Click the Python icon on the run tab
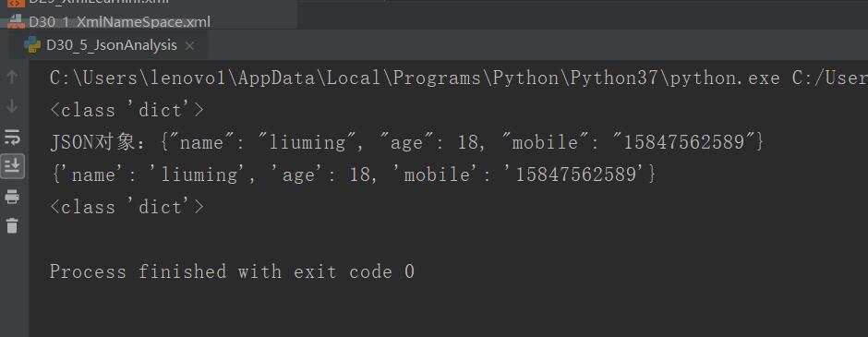Screen dimensions: 868x337 click(x=32, y=45)
